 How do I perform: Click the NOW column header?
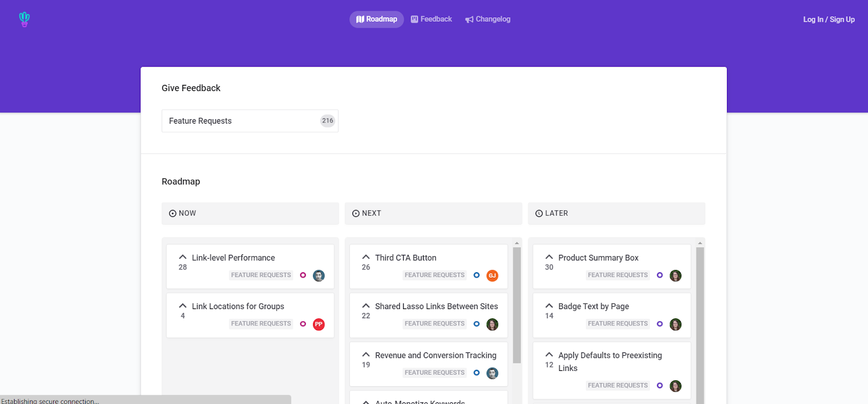tap(250, 214)
